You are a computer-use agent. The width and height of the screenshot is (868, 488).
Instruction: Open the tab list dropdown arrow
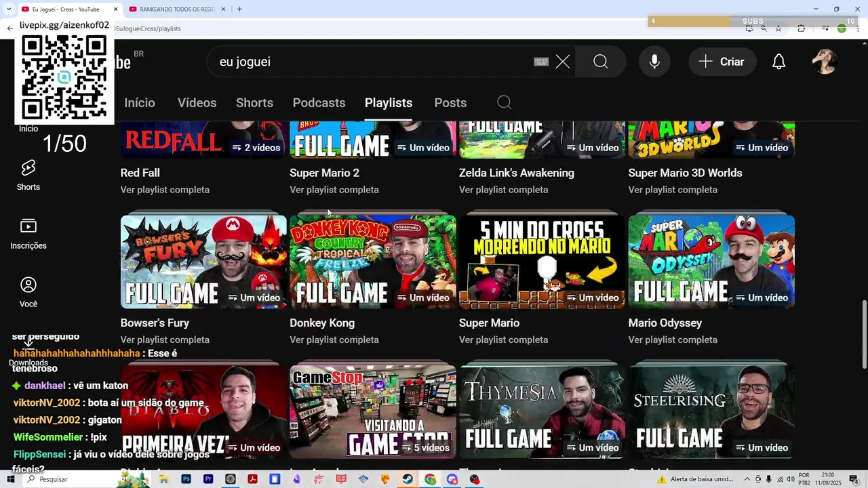(x=9, y=9)
